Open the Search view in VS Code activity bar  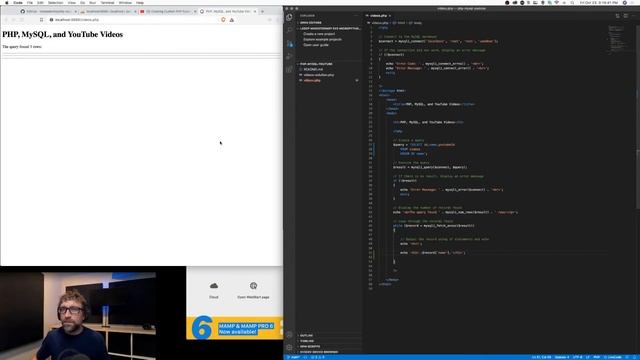289,31
